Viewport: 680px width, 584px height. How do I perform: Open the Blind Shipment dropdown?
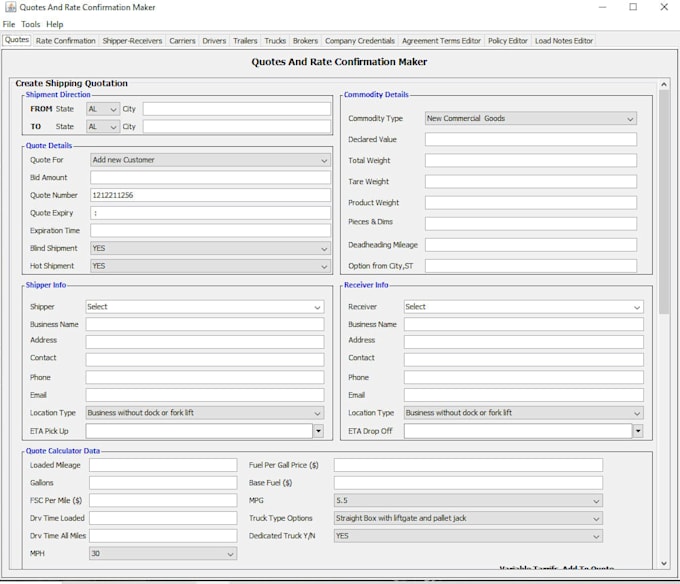click(x=210, y=248)
